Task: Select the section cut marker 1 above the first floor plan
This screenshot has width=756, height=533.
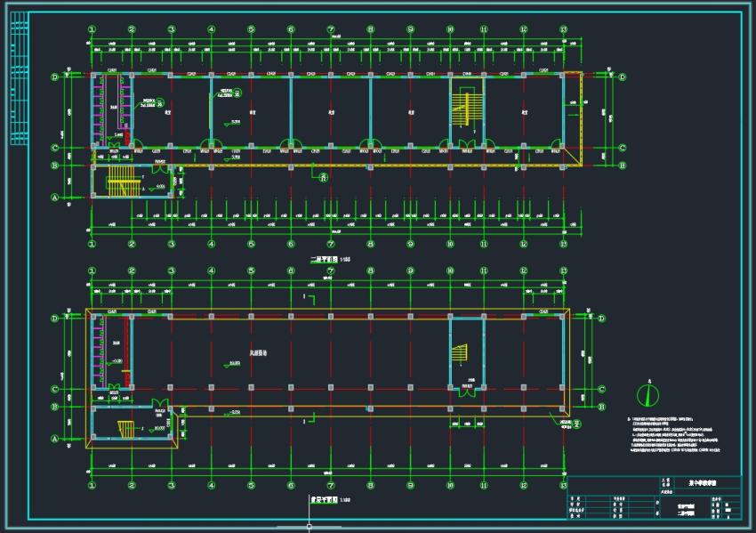Action: pos(310,300)
